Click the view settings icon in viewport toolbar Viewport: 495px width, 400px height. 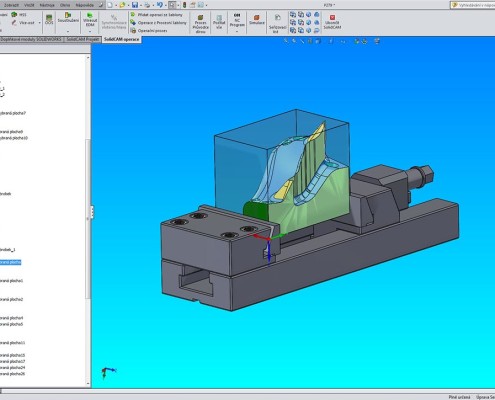(377, 41)
